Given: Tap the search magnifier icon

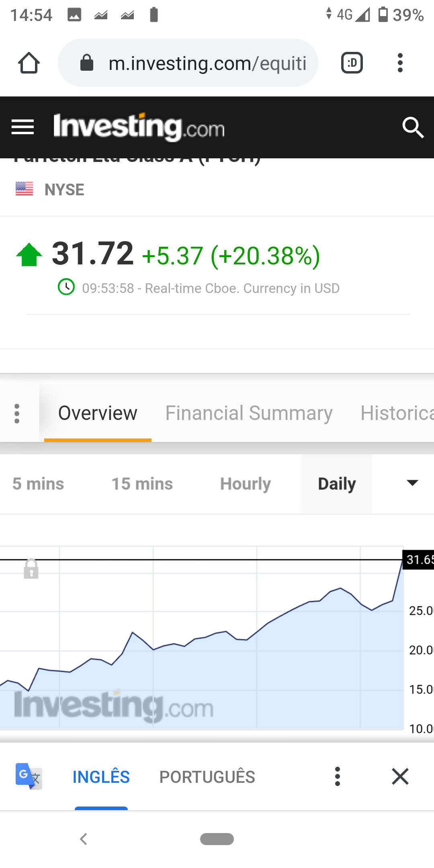Looking at the screenshot, I should [x=413, y=127].
